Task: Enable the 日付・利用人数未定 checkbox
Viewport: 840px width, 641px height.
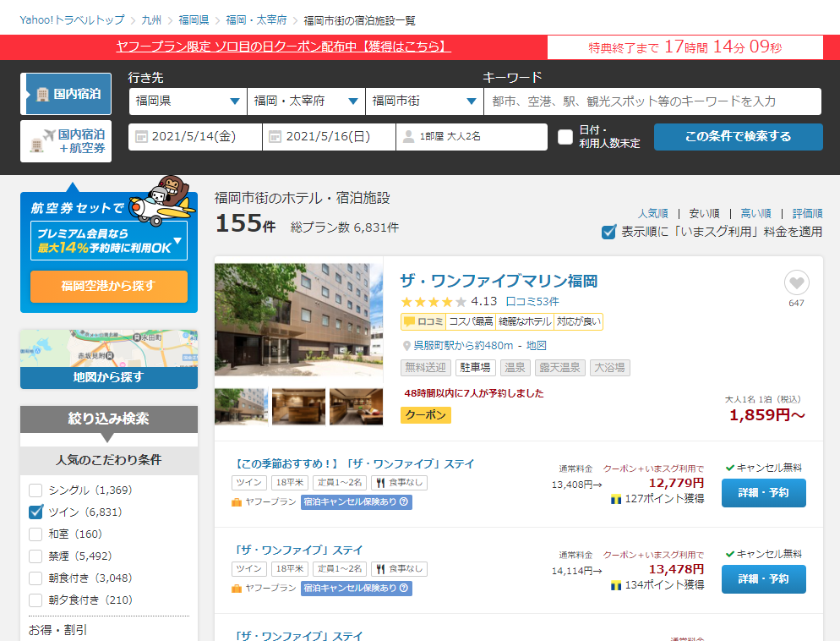Action: (565, 137)
